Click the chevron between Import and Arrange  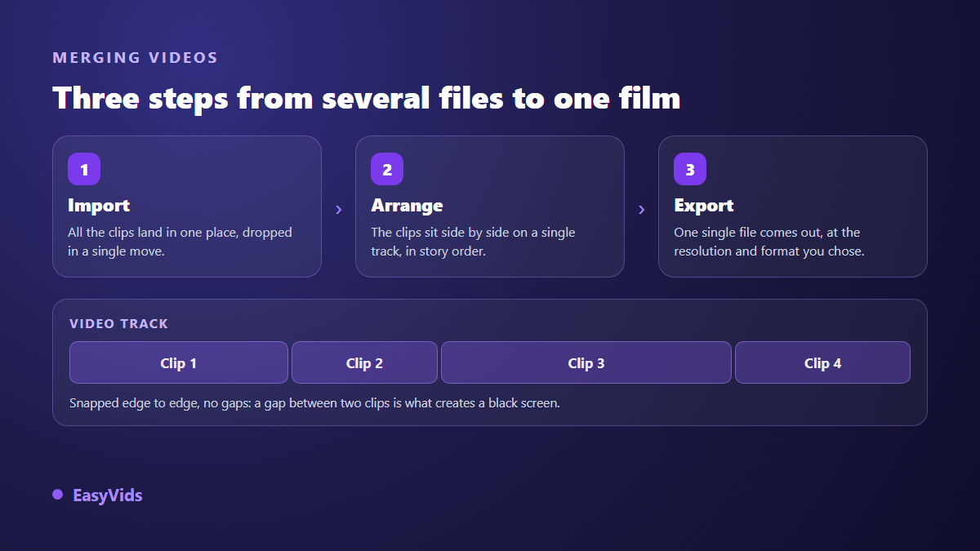click(338, 210)
